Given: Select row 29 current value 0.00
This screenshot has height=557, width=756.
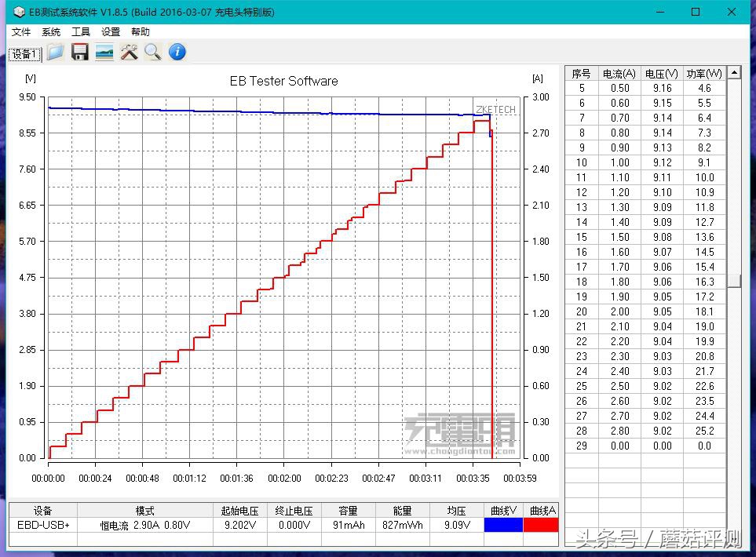Looking at the screenshot, I should click(x=619, y=446).
